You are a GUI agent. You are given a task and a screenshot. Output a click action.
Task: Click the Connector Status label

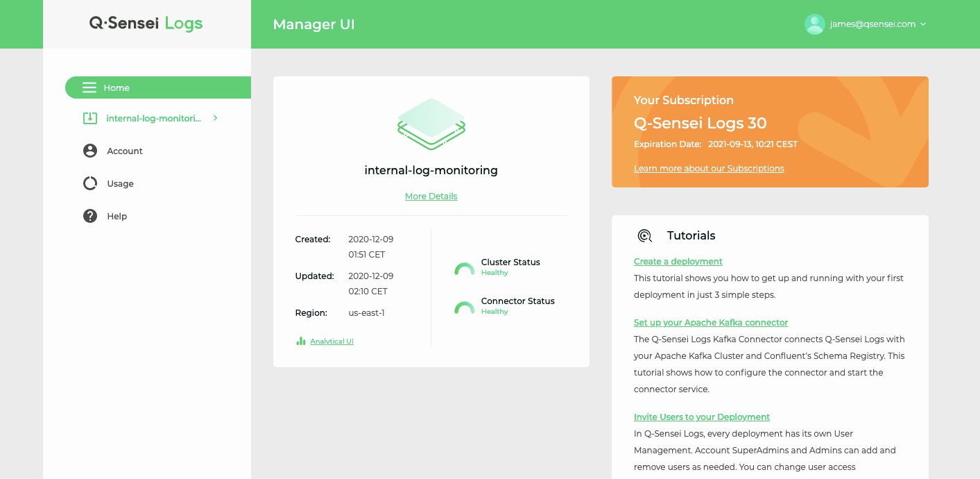point(518,301)
